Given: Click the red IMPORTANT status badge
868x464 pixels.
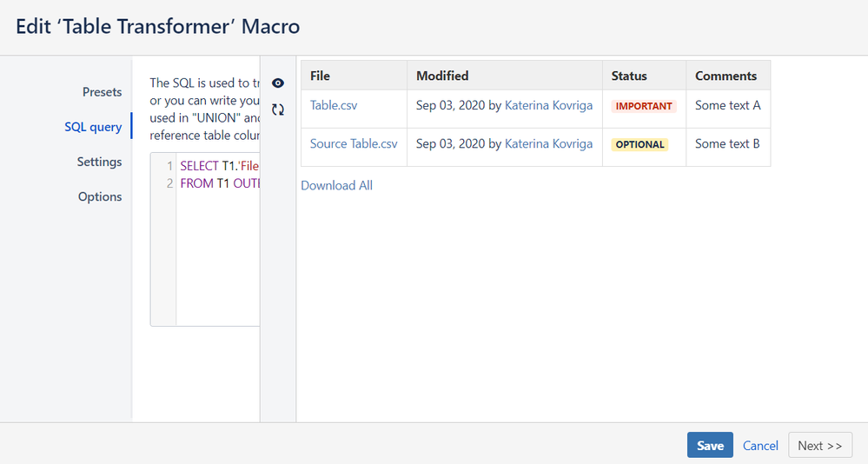Looking at the screenshot, I should coord(643,106).
